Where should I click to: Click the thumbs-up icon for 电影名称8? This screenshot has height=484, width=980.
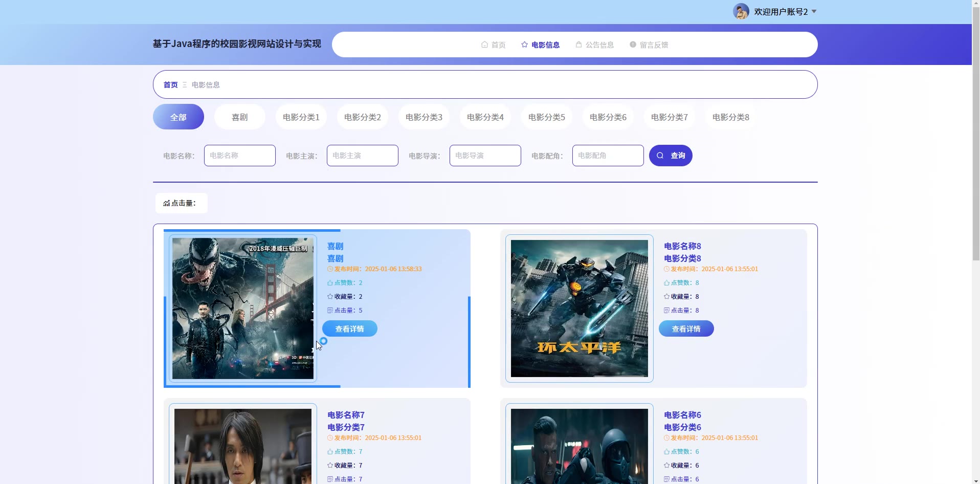(x=666, y=283)
